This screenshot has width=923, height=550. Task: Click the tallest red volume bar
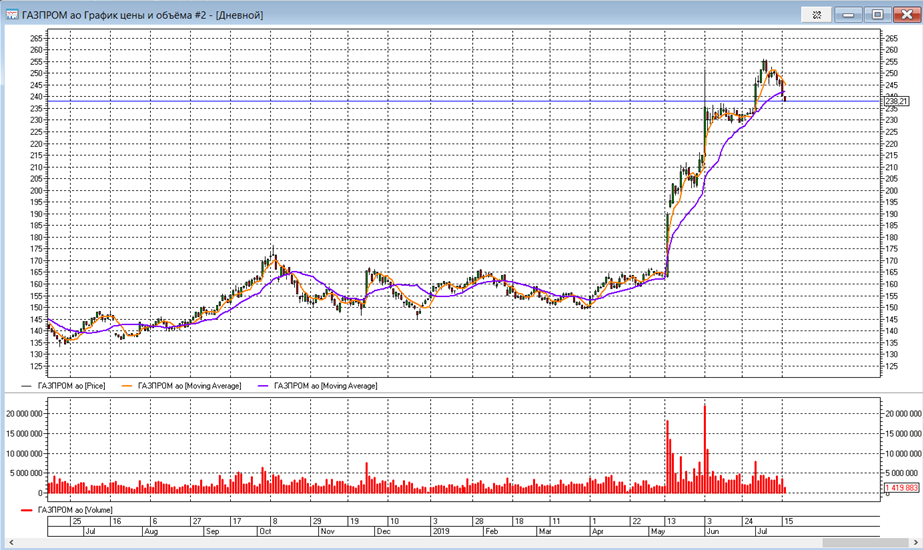coord(705,449)
